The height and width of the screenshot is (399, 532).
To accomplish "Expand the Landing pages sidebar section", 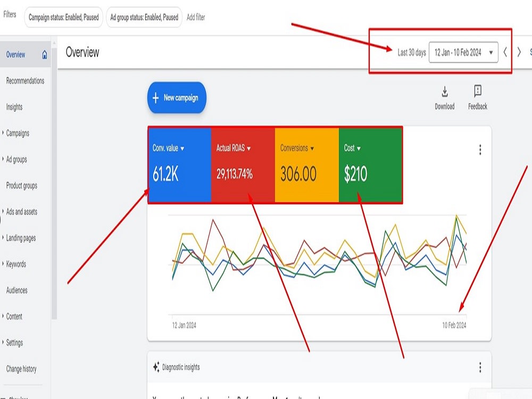I will click(x=3, y=237).
